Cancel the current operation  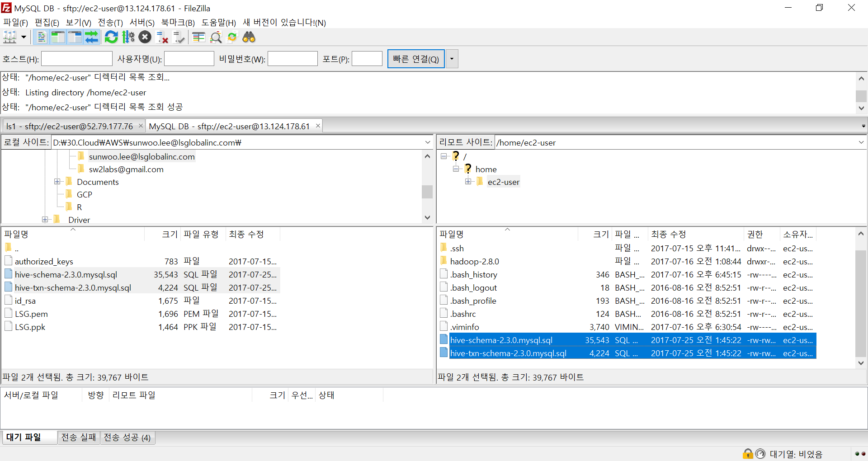pos(145,37)
